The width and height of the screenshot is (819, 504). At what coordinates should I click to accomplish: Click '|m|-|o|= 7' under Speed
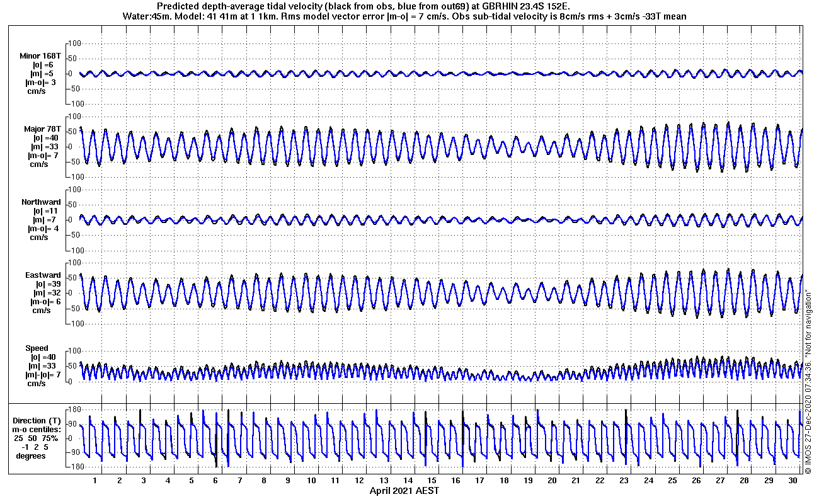[42, 375]
